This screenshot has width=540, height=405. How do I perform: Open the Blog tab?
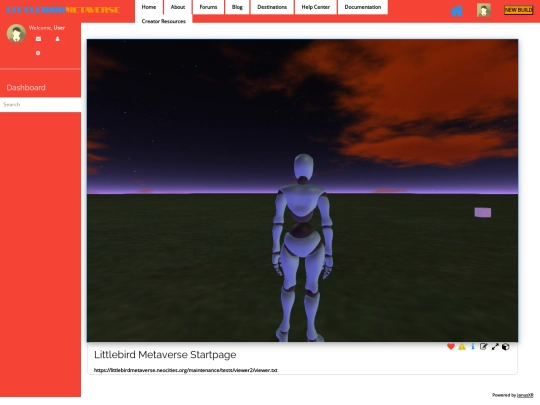tap(237, 7)
